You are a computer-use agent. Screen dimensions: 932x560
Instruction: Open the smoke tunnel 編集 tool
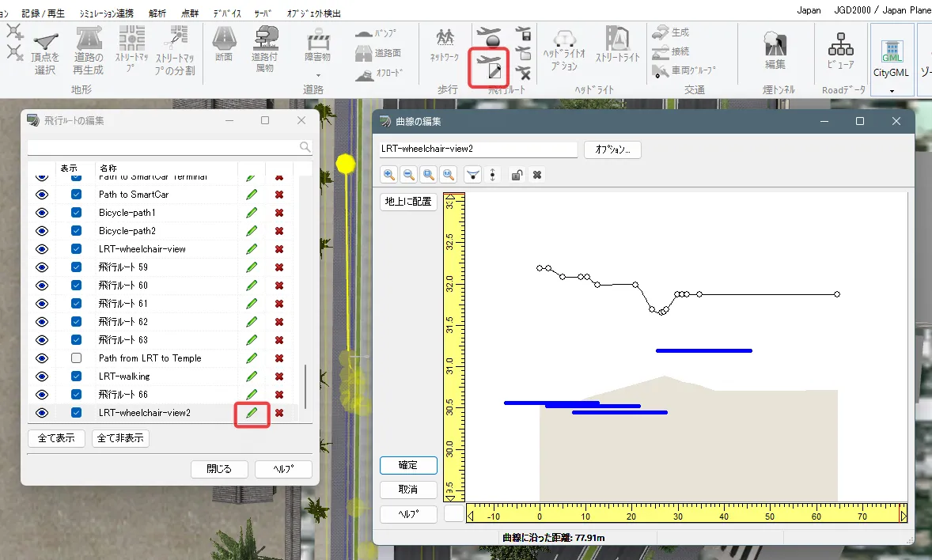[x=775, y=51]
